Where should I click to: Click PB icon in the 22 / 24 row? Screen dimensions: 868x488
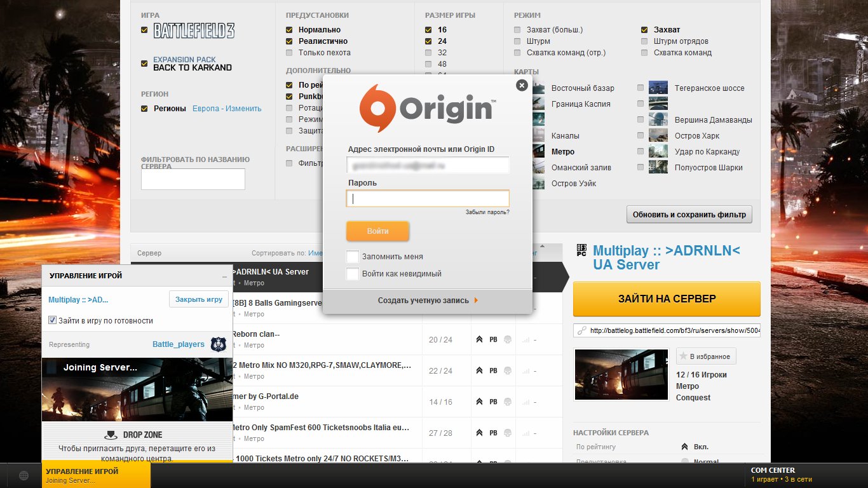[x=493, y=371]
